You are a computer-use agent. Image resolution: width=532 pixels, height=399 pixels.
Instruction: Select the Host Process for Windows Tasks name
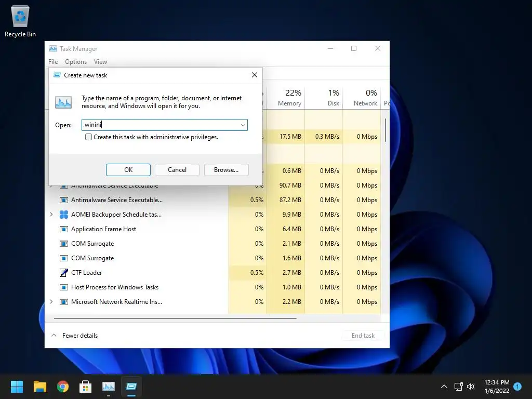(115, 287)
